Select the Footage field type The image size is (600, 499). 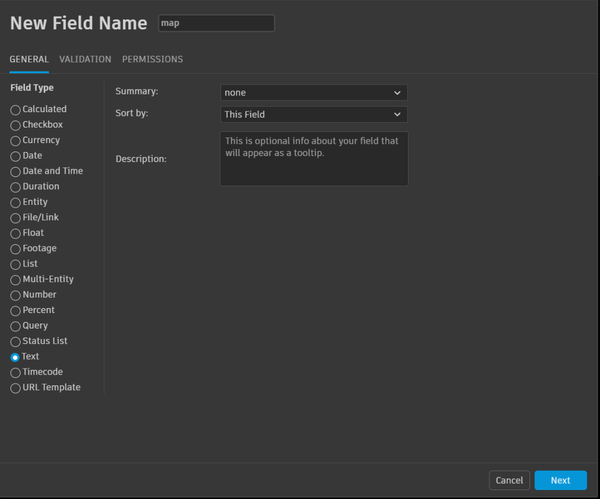pyautogui.click(x=15, y=249)
